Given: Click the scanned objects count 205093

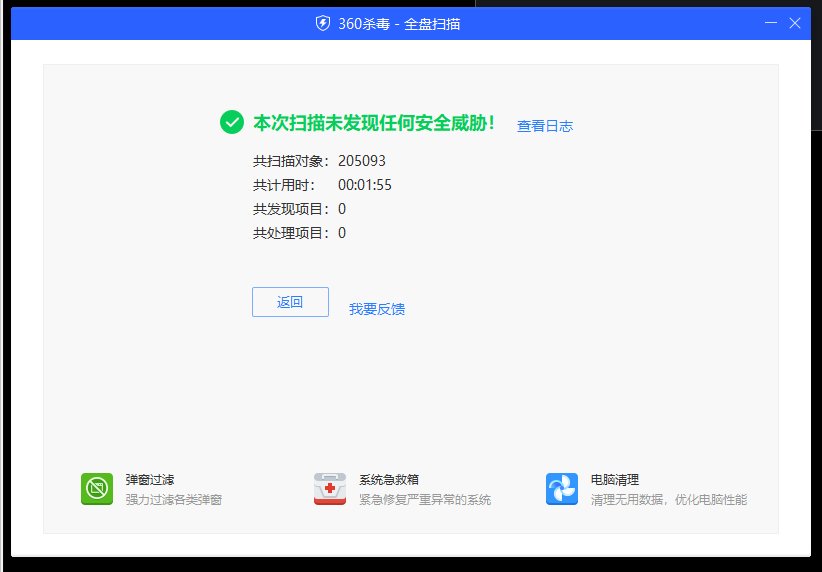Looking at the screenshot, I should (x=362, y=161).
